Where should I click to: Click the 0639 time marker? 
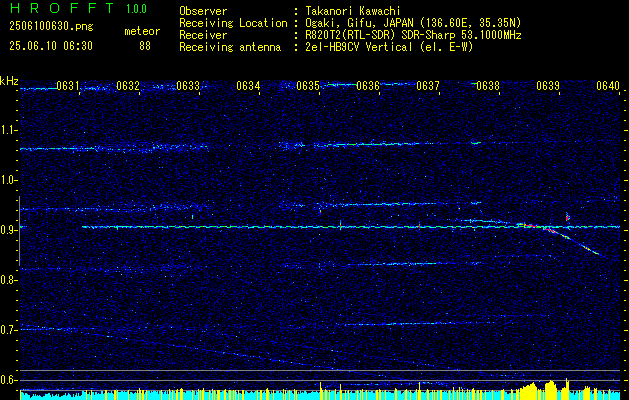point(548,86)
